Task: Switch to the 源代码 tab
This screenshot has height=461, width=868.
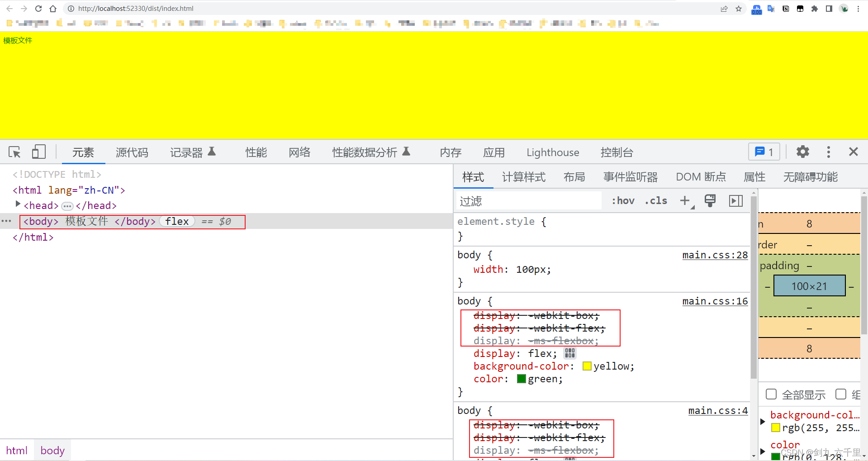Action: click(132, 152)
